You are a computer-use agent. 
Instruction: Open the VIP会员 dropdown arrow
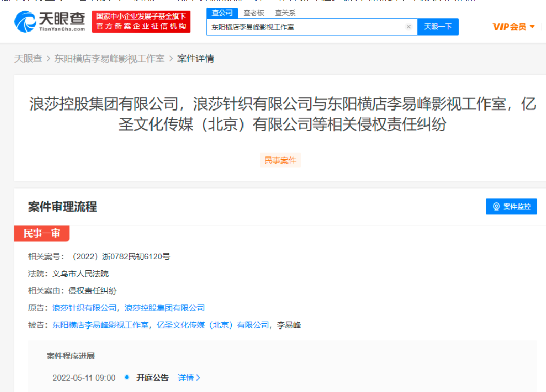tap(532, 27)
